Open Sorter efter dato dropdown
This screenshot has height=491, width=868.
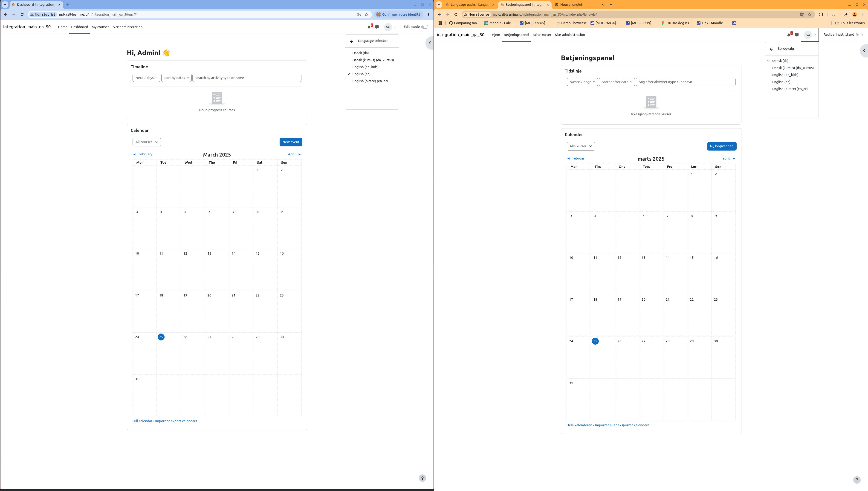[617, 82]
